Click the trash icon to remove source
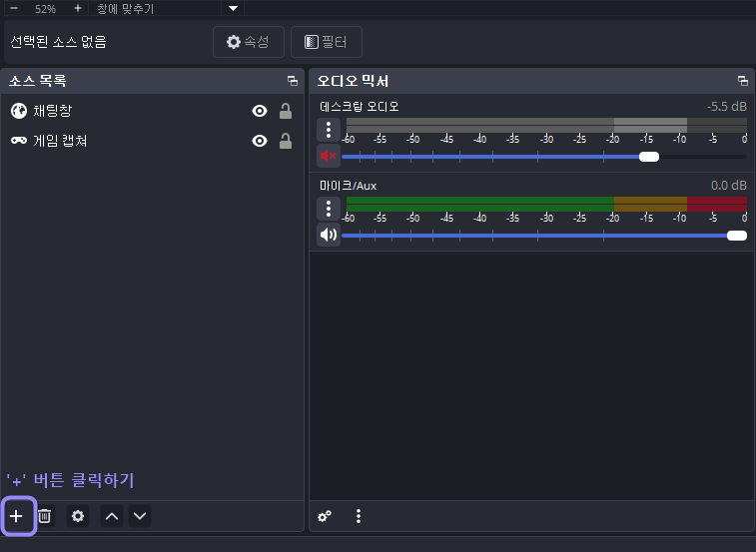 pyautogui.click(x=44, y=516)
